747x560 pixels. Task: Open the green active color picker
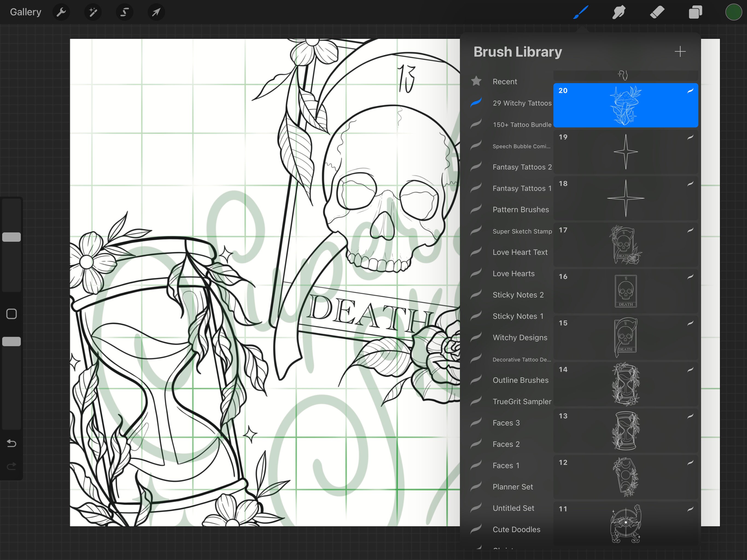click(x=734, y=13)
